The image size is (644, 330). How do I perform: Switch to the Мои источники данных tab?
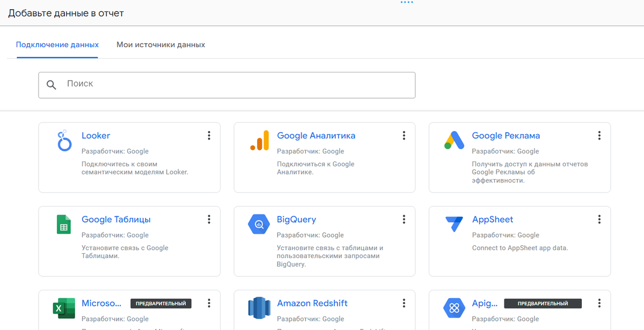(x=160, y=45)
